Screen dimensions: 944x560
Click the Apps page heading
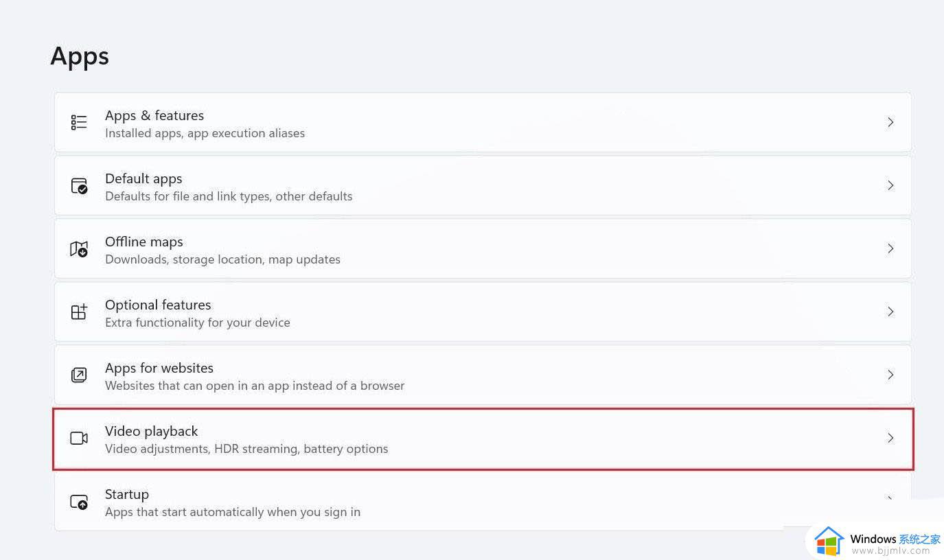click(x=80, y=56)
